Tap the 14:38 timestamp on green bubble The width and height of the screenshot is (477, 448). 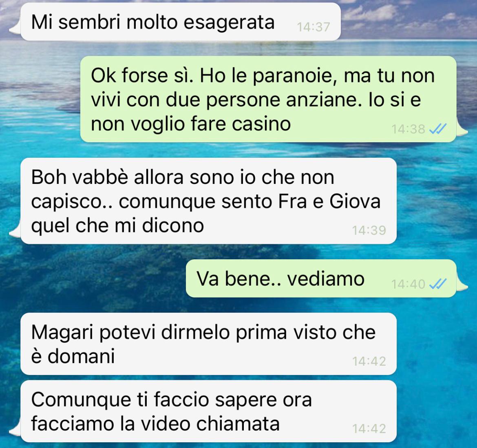tap(408, 129)
